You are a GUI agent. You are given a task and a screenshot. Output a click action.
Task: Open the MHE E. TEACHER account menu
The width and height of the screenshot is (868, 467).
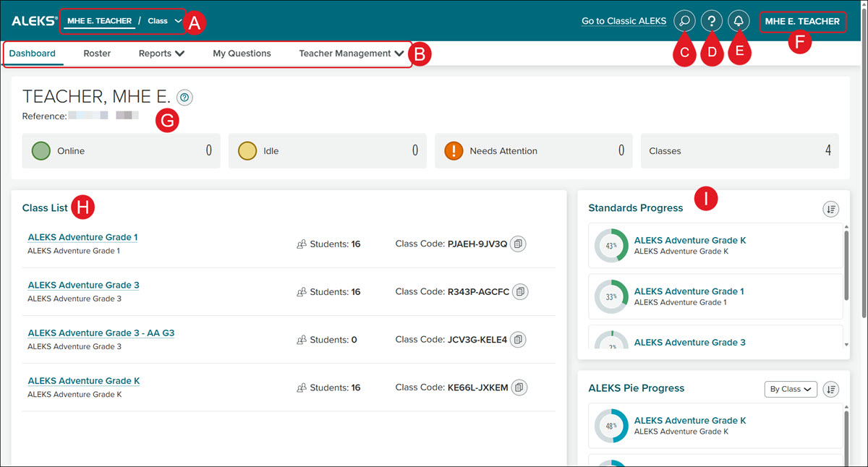802,21
